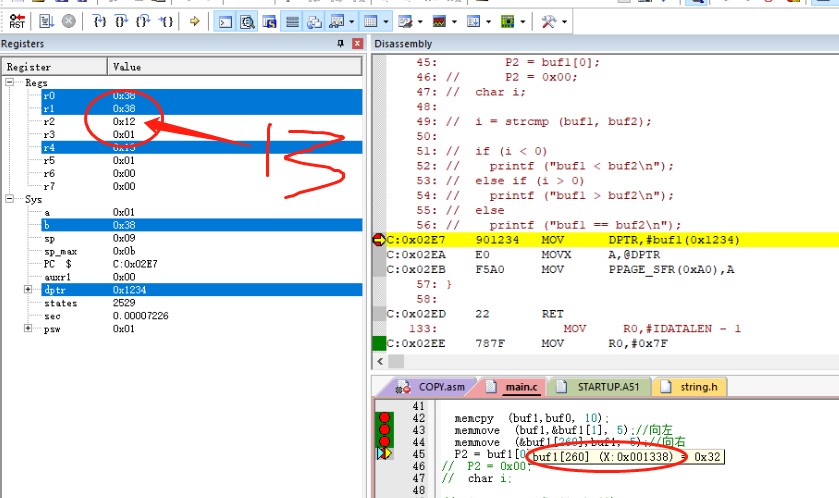Open the System Viewer dropdown arrow

pos(522,22)
